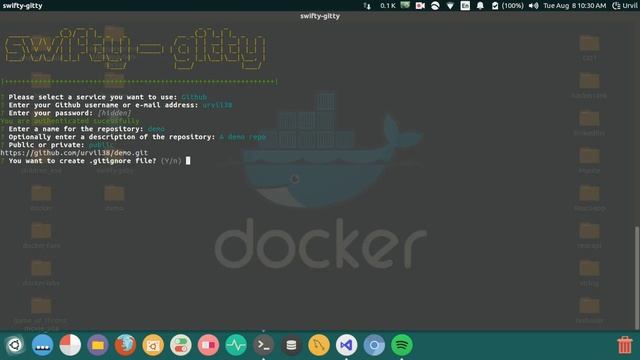Open the purple Files folder icon
The width and height of the screenshot is (640, 360).
[98, 345]
